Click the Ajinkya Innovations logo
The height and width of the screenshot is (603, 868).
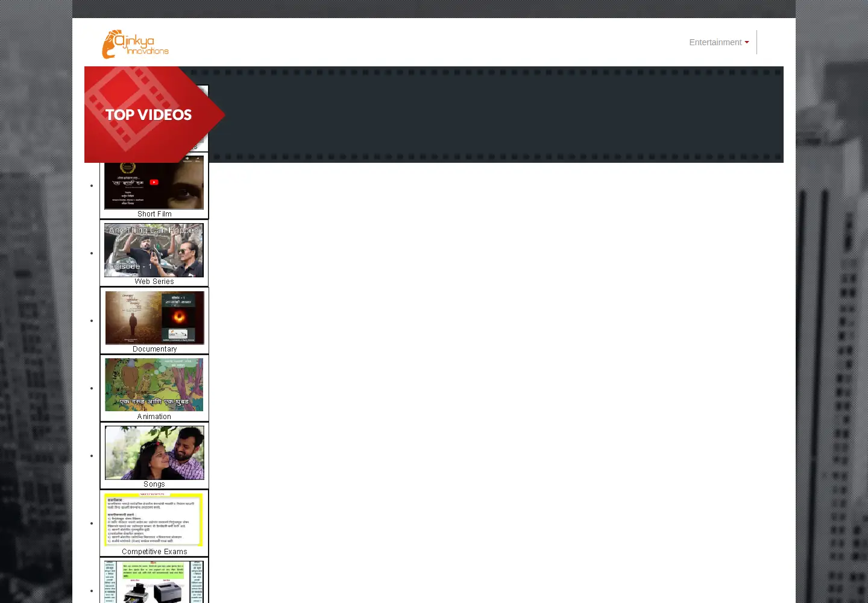pos(135,44)
